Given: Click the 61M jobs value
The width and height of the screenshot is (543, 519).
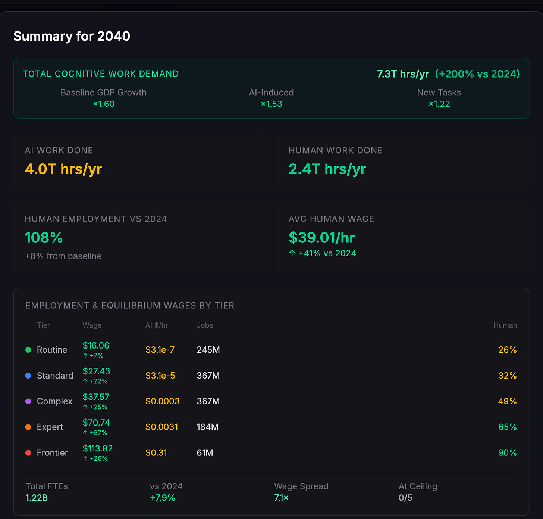Looking at the screenshot, I should 205,453.
